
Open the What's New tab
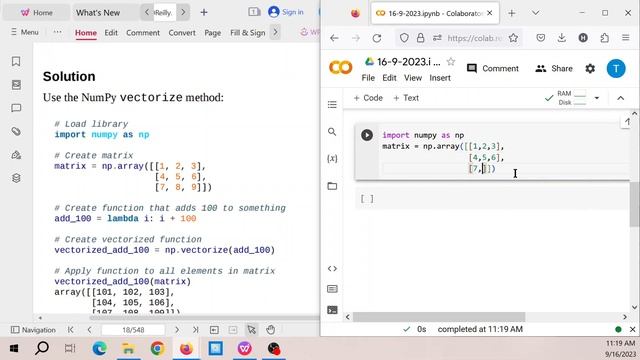tap(98, 13)
